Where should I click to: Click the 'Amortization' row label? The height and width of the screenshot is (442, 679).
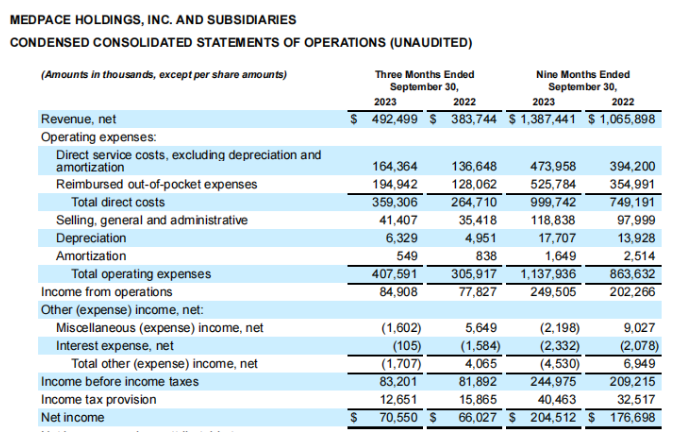click(x=91, y=256)
